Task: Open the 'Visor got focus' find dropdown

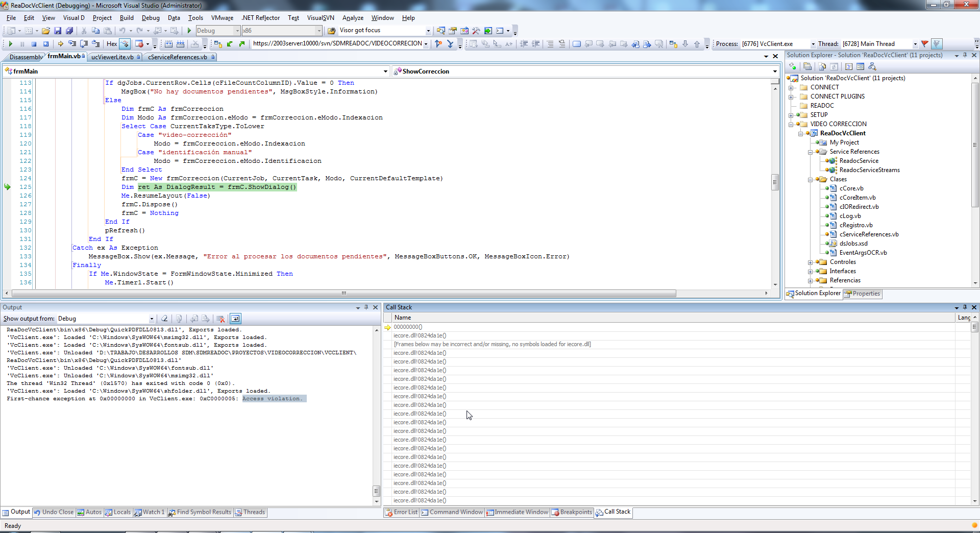Action: point(428,31)
